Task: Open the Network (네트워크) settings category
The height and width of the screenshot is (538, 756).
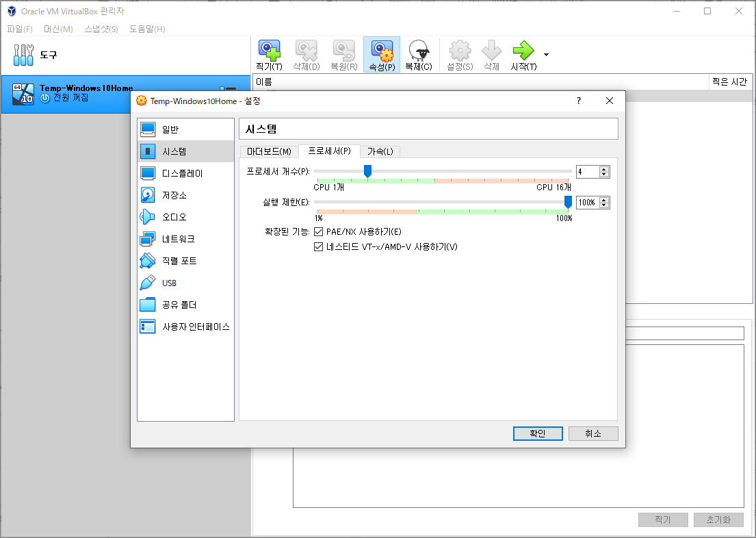Action: click(185, 239)
